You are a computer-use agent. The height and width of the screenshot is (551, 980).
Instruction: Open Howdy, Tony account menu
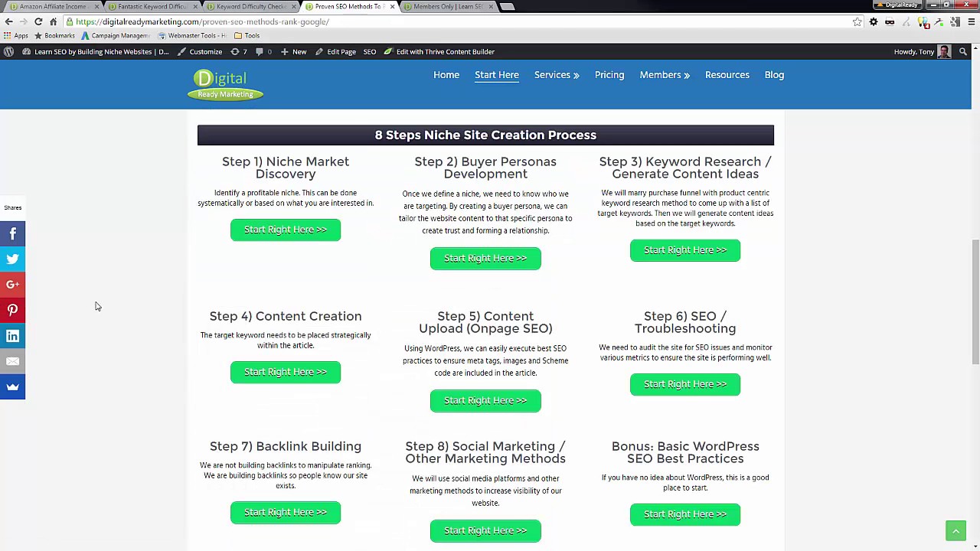(x=922, y=51)
